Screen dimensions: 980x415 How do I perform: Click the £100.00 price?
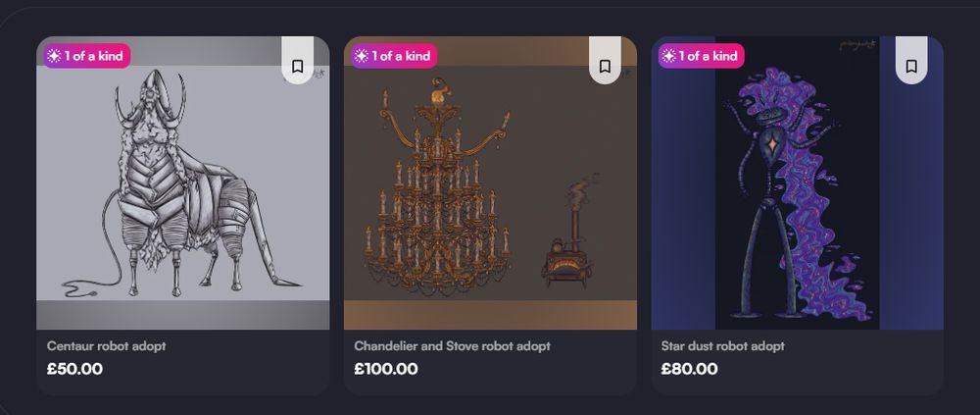pyautogui.click(x=386, y=370)
